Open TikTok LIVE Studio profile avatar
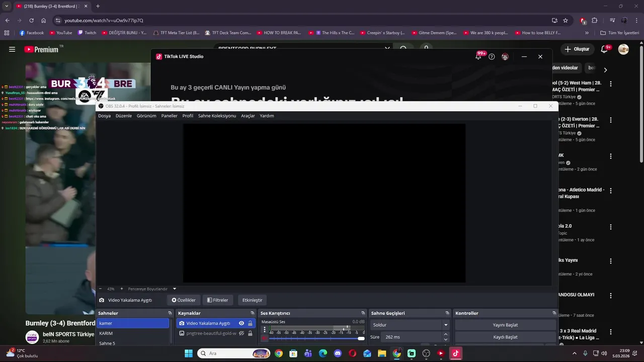644x362 pixels. point(505,57)
